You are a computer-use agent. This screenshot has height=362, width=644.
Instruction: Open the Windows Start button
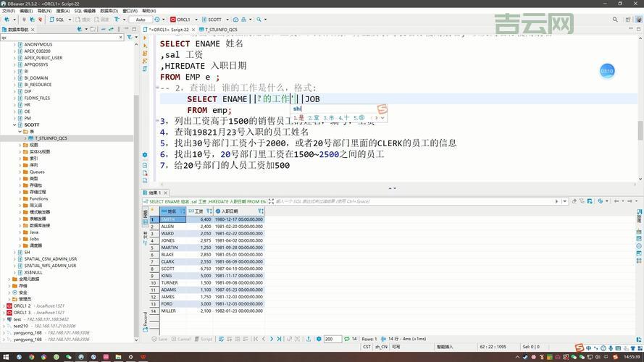pos(7,357)
